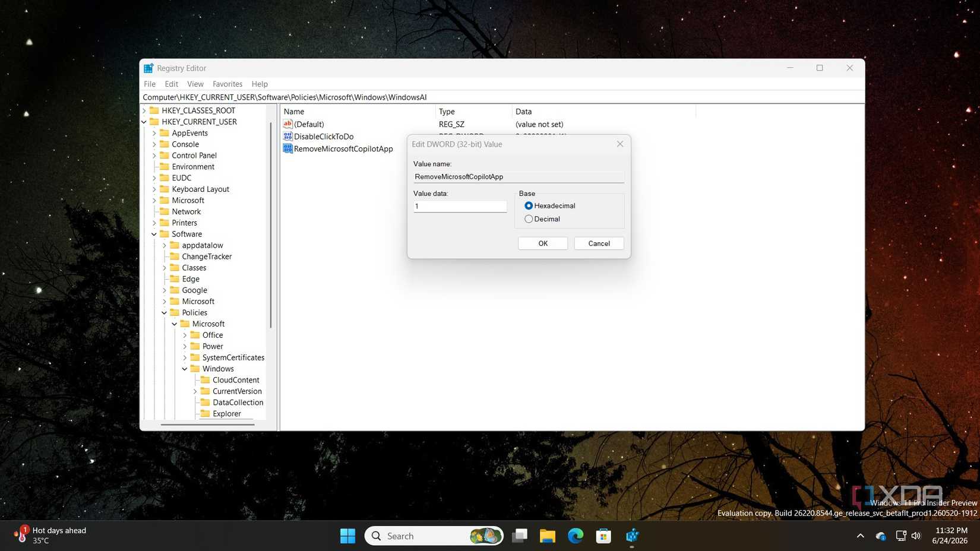This screenshot has width=980, height=551.
Task: Expand the Control Panel key
Action: 154,156
